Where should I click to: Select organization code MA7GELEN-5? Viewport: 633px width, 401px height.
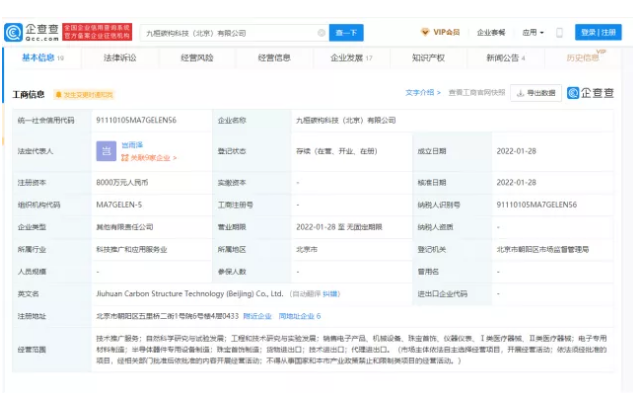119,205
